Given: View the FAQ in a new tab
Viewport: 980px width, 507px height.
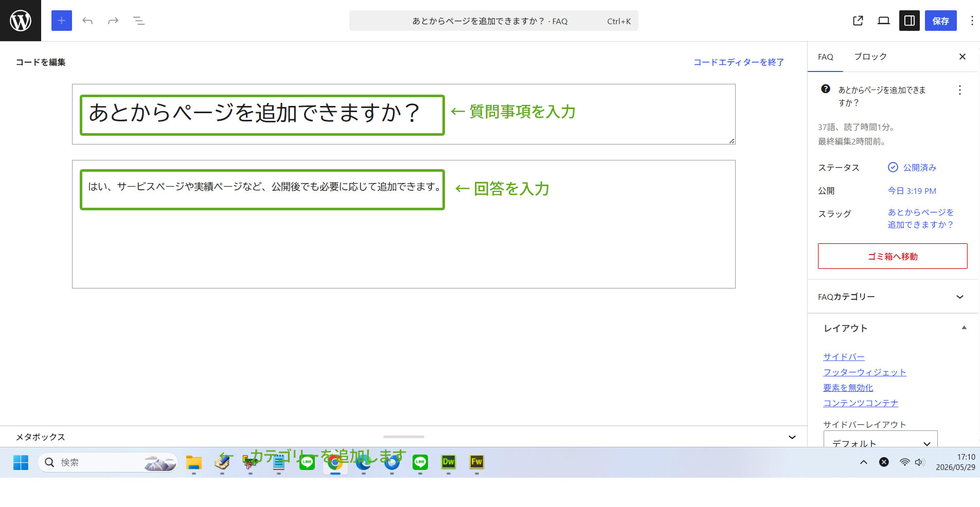Looking at the screenshot, I should click(x=858, y=21).
